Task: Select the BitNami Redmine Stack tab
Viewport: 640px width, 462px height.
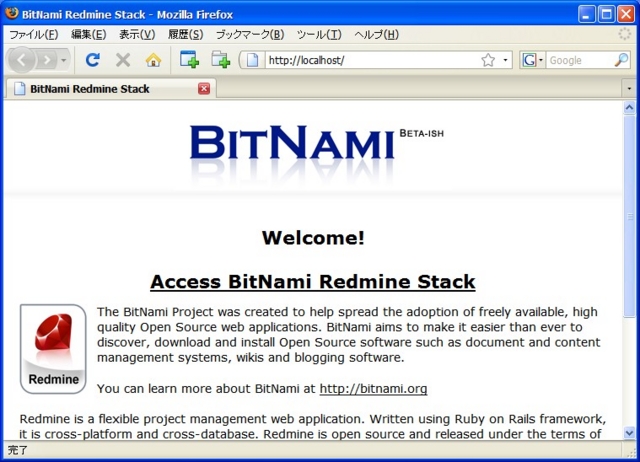Action: click(110, 89)
